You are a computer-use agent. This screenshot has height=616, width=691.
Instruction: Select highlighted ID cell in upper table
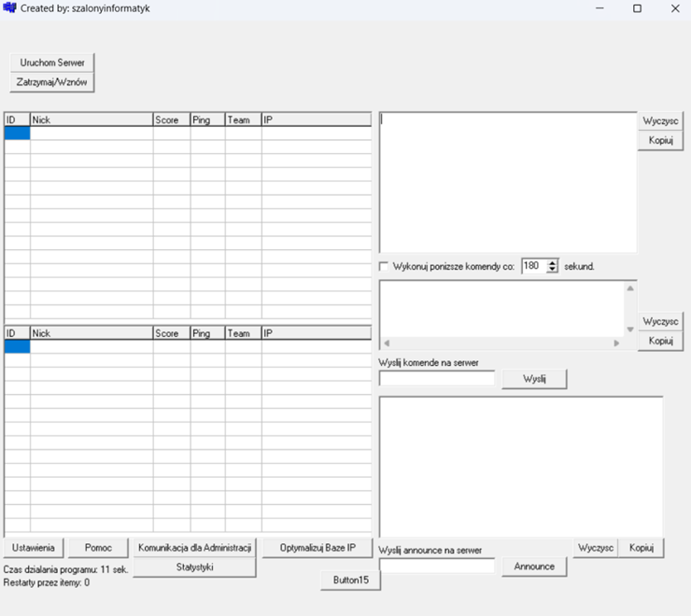(17, 133)
